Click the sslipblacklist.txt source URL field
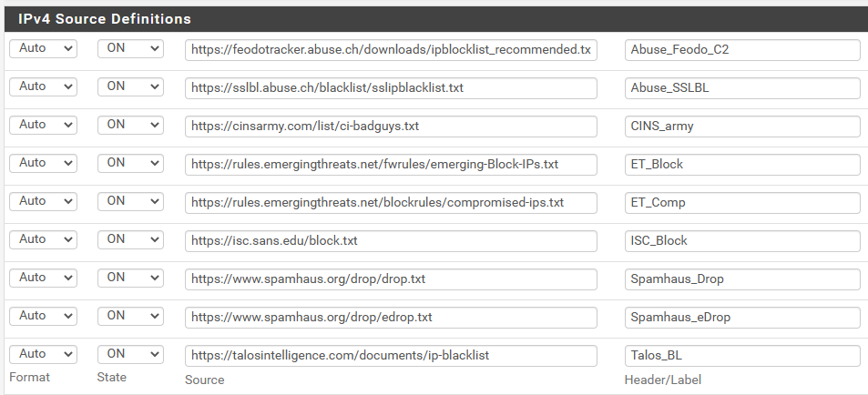 click(391, 88)
